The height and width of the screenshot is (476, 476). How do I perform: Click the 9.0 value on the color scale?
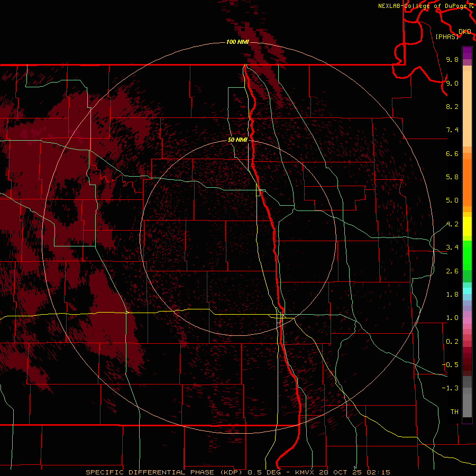pyautogui.click(x=452, y=83)
